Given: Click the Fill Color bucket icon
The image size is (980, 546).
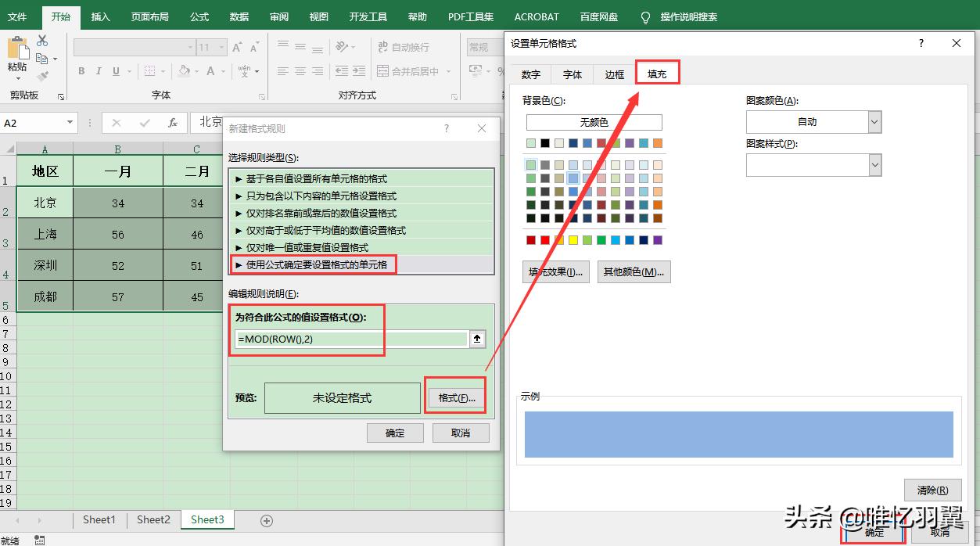Looking at the screenshot, I should point(184,70).
